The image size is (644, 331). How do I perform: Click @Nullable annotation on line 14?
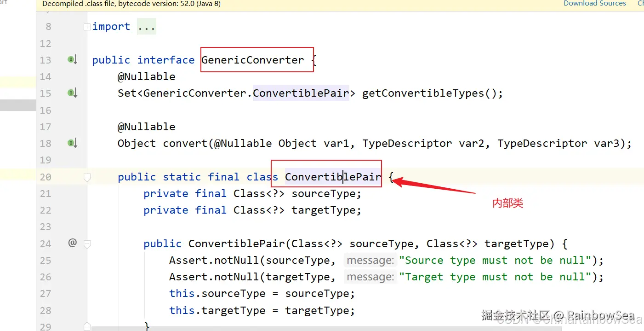point(147,76)
